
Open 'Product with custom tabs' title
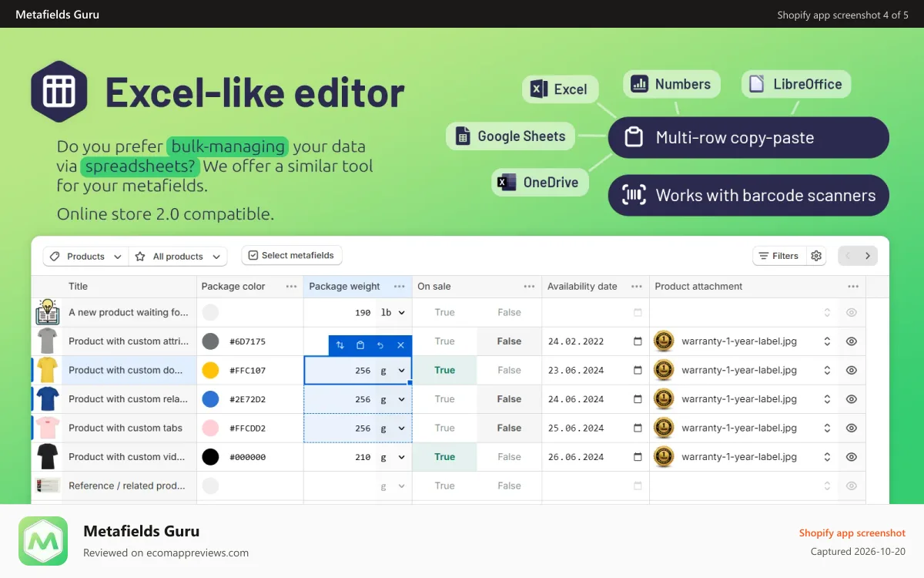[126, 428]
